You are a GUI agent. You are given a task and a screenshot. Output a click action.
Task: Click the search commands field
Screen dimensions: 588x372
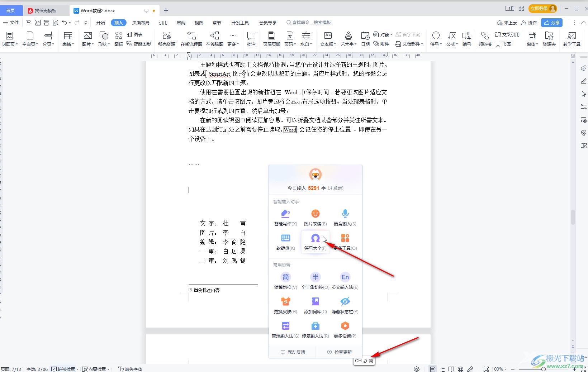pos(309,23)
